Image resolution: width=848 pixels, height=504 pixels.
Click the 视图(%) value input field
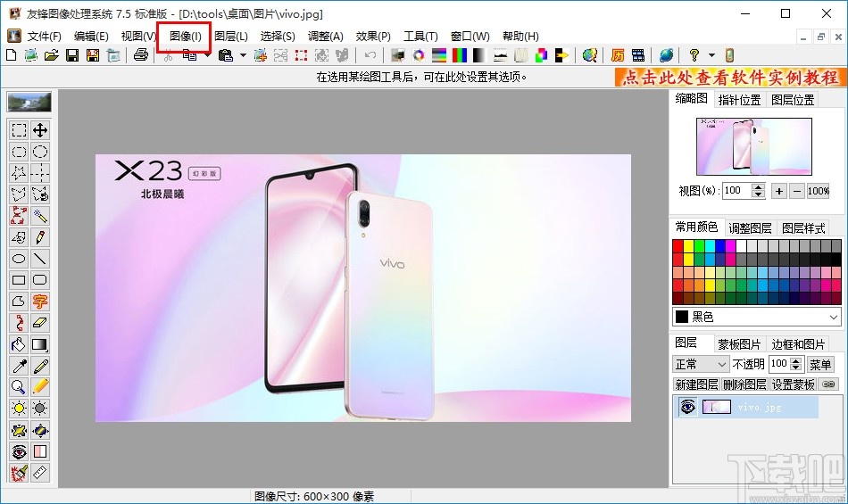point(737,191)
